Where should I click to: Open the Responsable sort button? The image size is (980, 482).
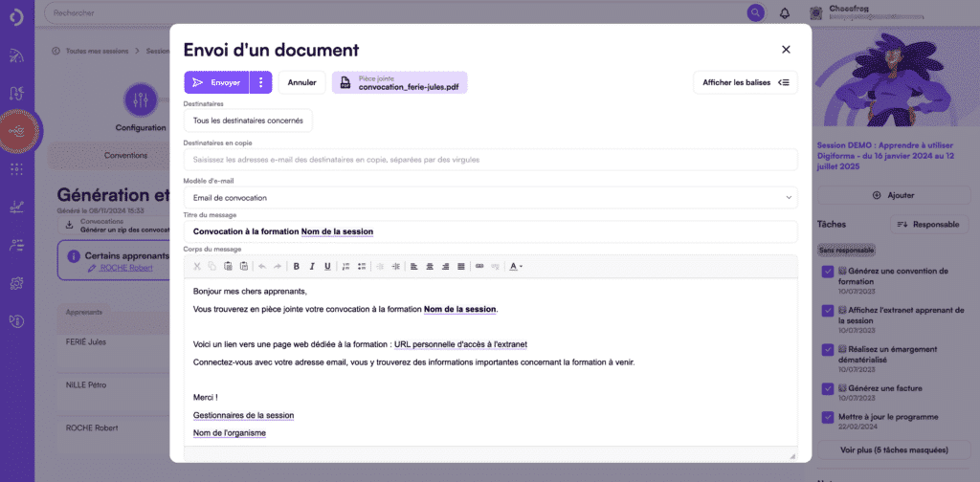(x=928, y=224)
